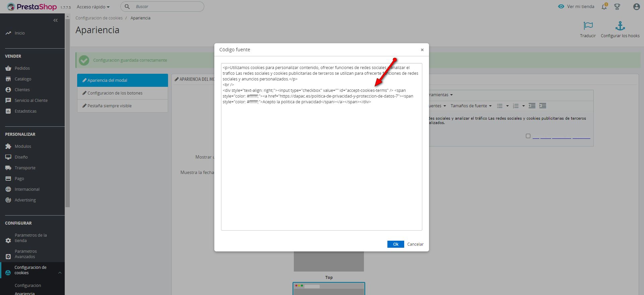Collapse the Configuracion de cookies menu chevron
This screenshot has width=644, height=295.
(60, 273)
